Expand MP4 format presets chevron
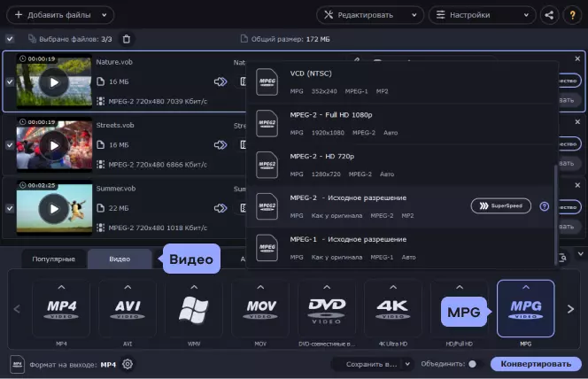Viewport: 588px width, 379px height. click(x=61, y=288)
